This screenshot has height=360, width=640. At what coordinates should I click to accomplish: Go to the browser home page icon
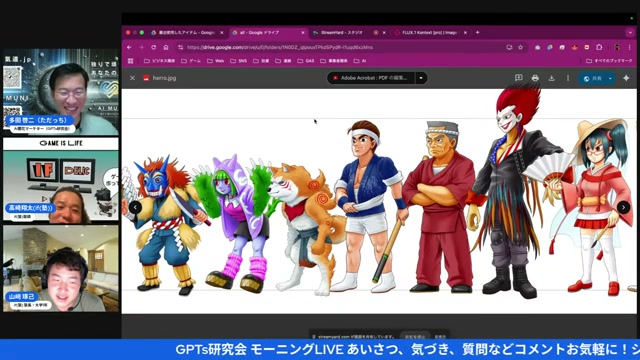(166, 47)
